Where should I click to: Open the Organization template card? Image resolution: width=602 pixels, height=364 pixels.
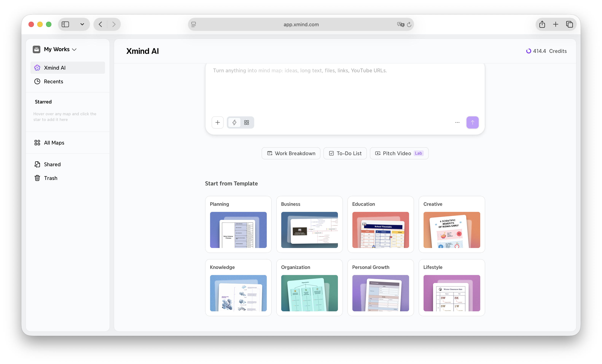pos(309,287)
